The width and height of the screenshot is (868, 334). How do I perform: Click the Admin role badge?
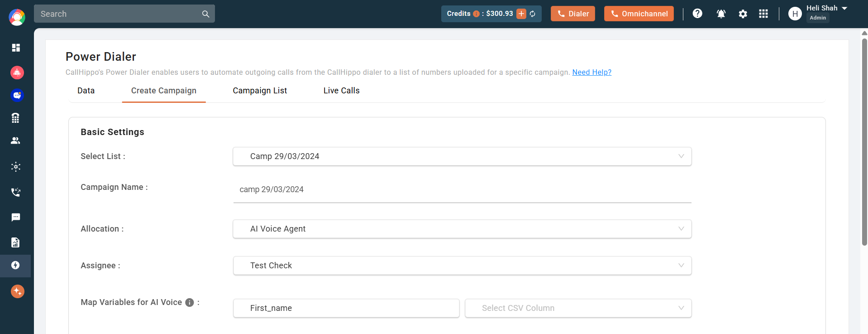click(818, 18)
